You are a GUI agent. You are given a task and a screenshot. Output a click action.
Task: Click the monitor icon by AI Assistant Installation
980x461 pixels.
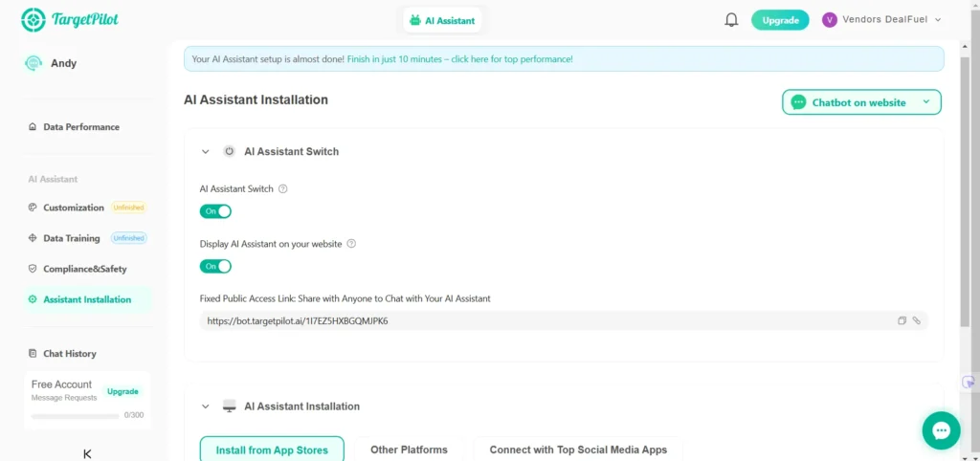230,406
